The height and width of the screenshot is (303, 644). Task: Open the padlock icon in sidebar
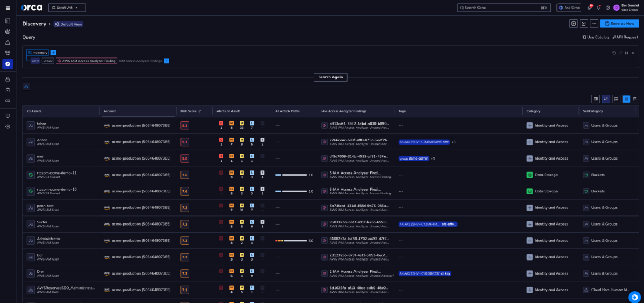click(8, 79)
